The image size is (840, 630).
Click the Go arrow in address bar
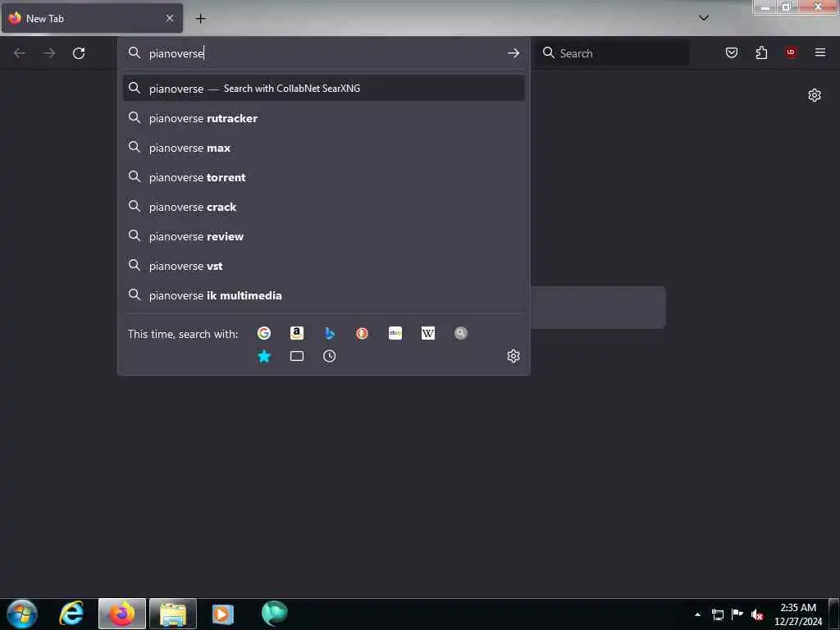click(x=514, y=53)
